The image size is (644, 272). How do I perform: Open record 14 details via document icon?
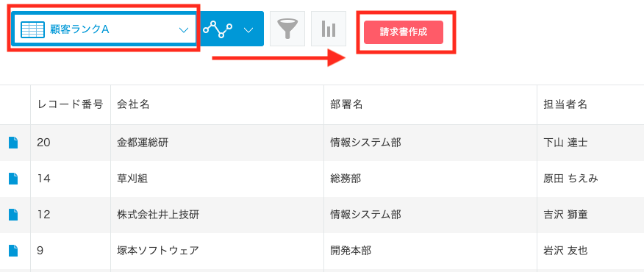coord(13,179)
